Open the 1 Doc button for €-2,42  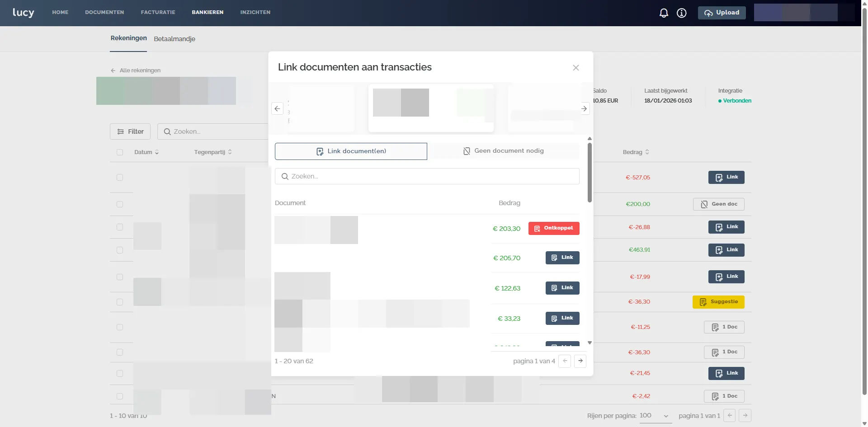[724, 396]
